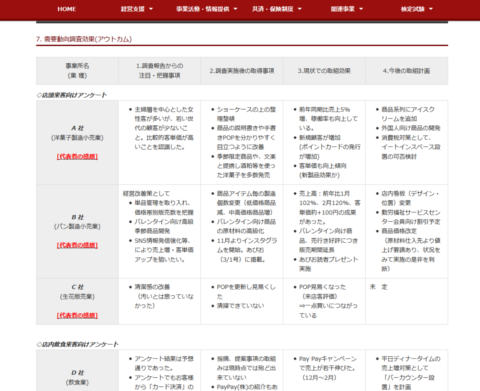The width and height of the screenshot is (480, 391).
Task: Click the 新規顧客が増加 bullet
Action: tap(330, 147)
